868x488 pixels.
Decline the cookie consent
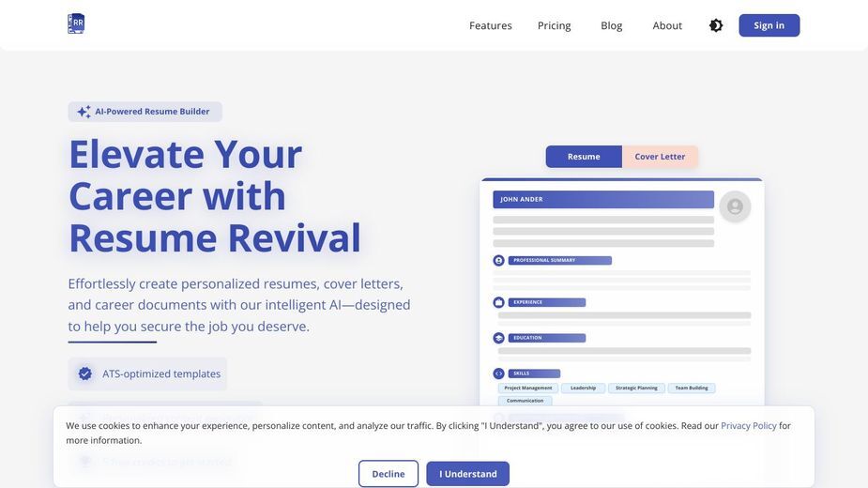coord(388,474)
